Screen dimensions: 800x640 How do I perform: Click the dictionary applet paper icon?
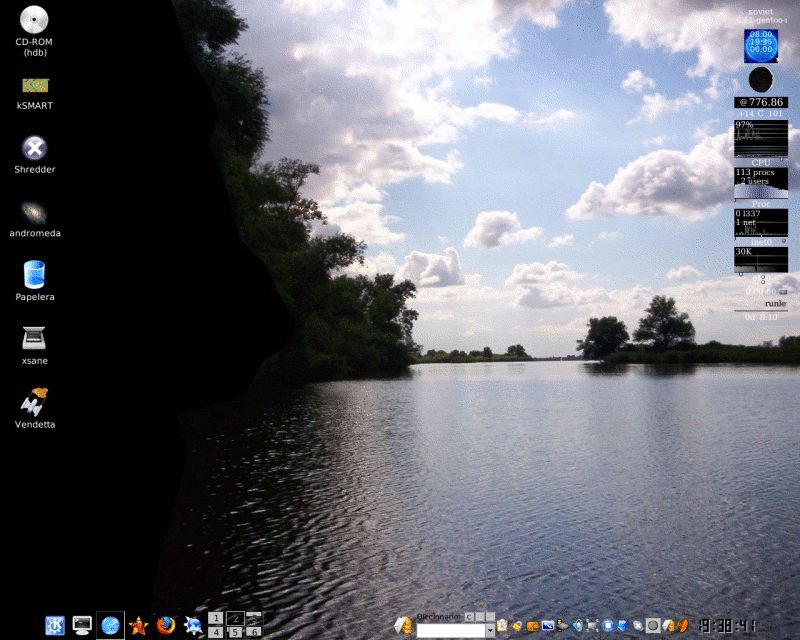(x=404, y=625)
